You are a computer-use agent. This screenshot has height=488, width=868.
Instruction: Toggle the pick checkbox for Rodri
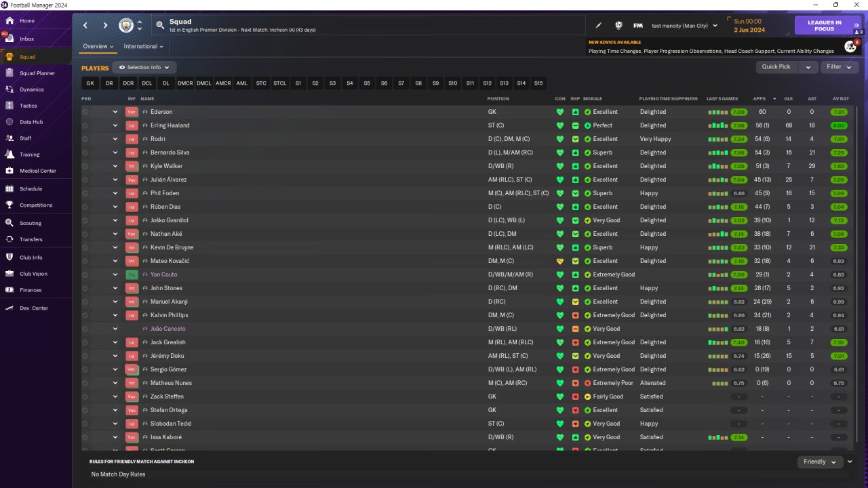[x=85, y=139]
